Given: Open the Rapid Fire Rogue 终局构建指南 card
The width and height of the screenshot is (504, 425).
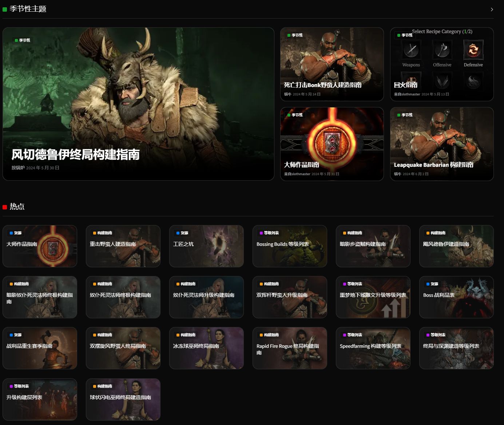Looking at the screenshot, I should pos(290,348).
